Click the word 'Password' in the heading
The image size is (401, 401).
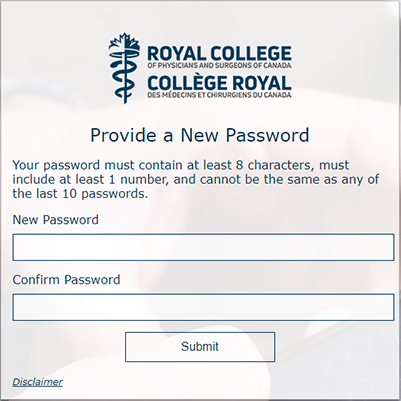(268, 135)
